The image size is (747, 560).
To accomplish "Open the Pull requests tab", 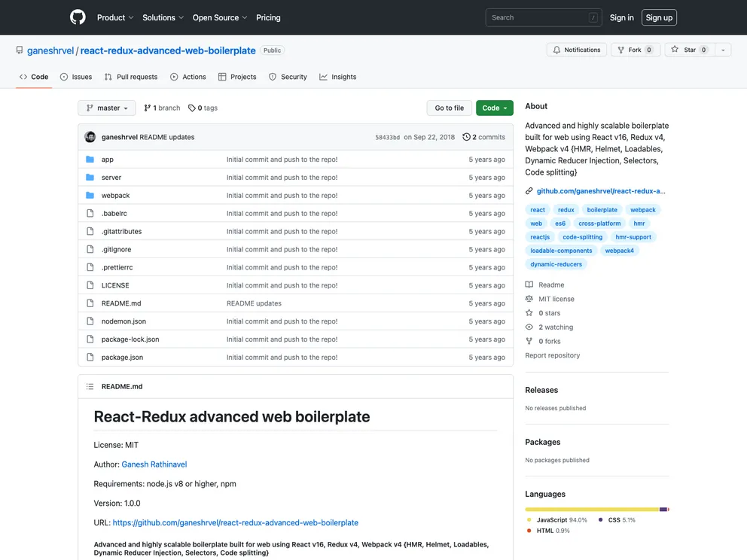I will click(131, 77).
